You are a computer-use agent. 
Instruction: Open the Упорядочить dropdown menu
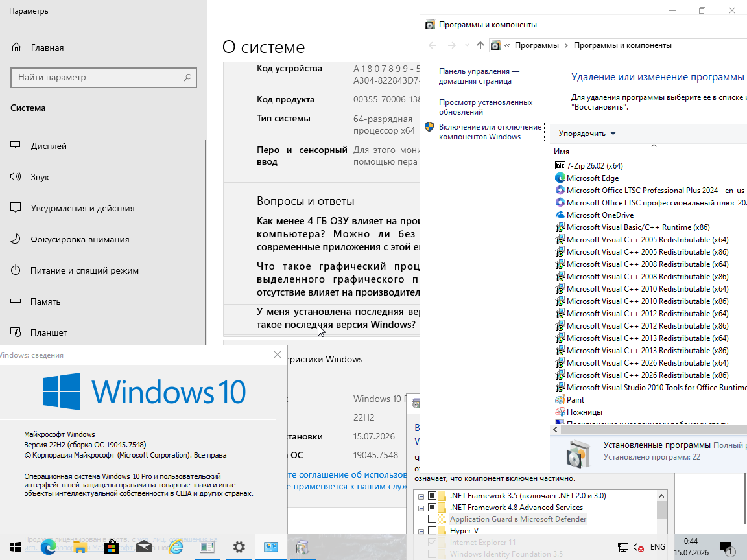pyautogui.click(x=587, y=134)
